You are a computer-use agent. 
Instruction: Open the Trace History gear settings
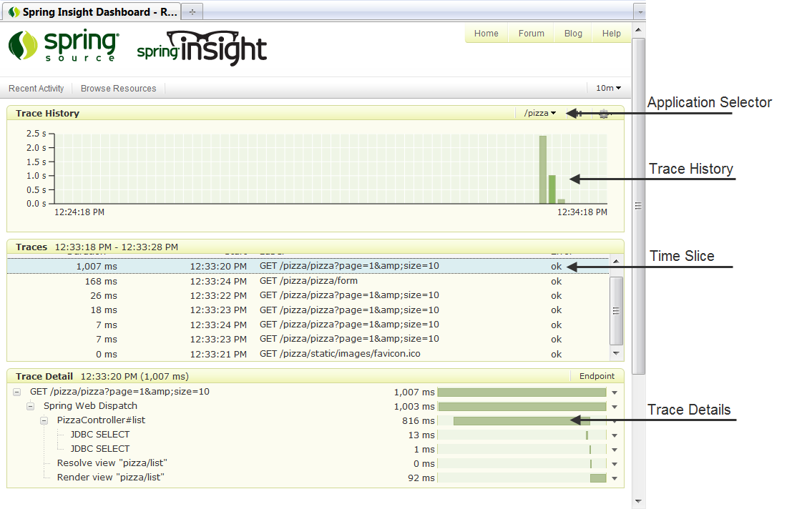click(x=604, y=113)
